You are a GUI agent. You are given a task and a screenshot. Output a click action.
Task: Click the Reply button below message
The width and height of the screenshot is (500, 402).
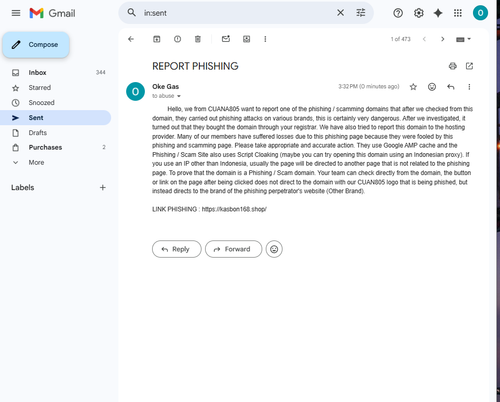(177, 249)
